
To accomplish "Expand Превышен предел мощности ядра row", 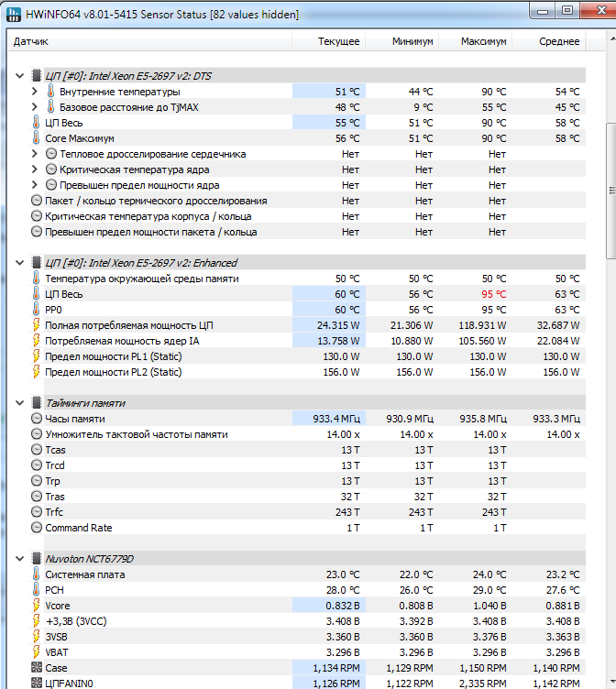I will click(34, 185).
